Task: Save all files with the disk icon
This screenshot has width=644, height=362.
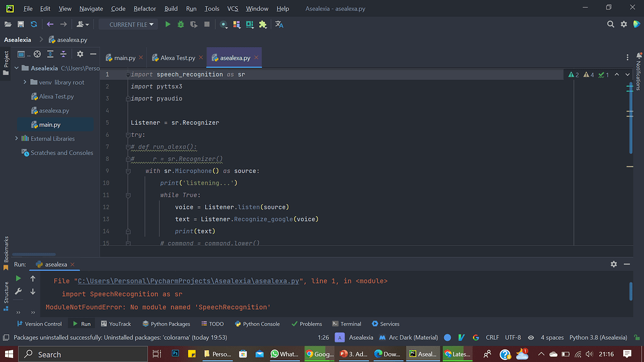Action: tap(21, 25)
